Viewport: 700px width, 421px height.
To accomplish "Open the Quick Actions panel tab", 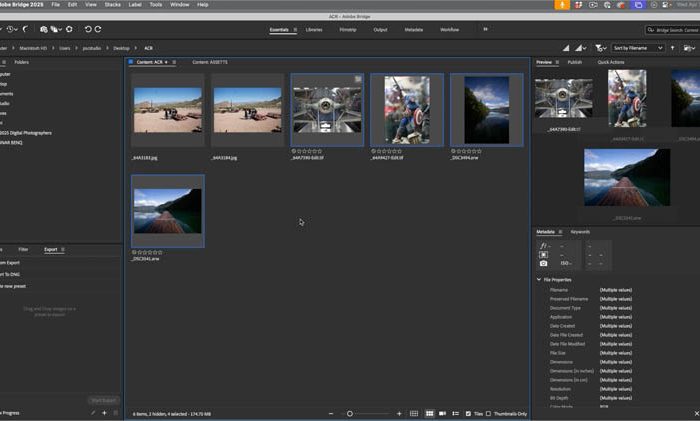I will point(611,62).
